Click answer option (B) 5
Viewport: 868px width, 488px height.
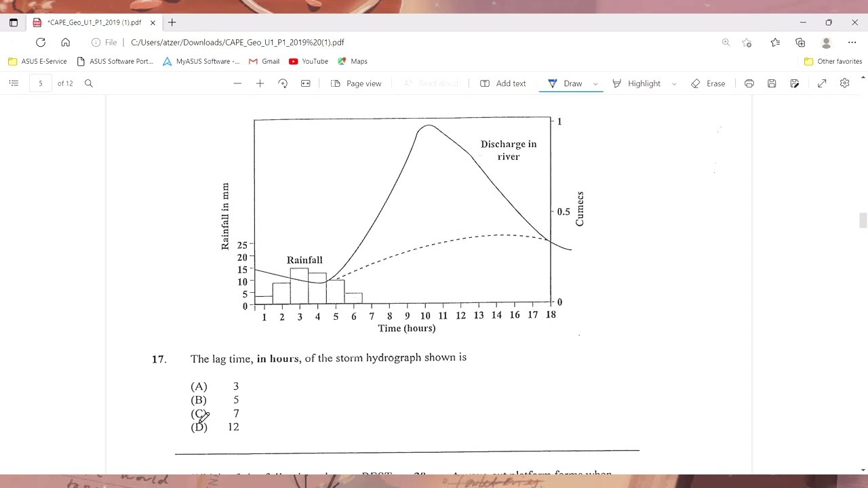pos(215,400)
